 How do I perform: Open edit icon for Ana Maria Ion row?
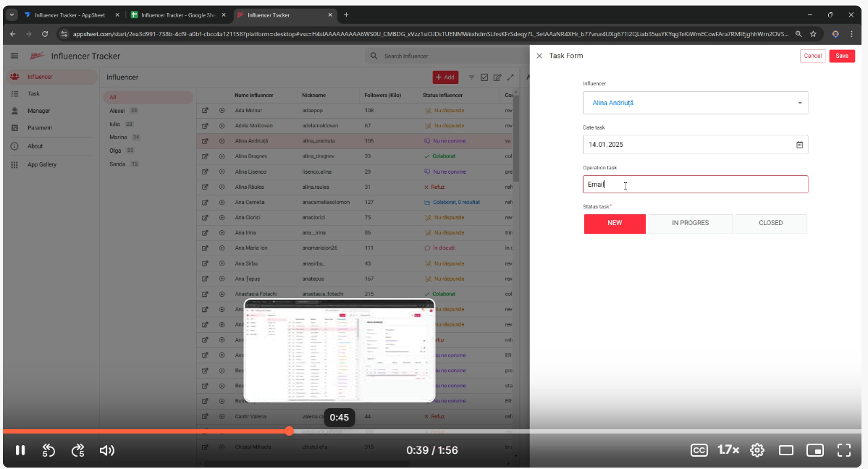[205, 248]
